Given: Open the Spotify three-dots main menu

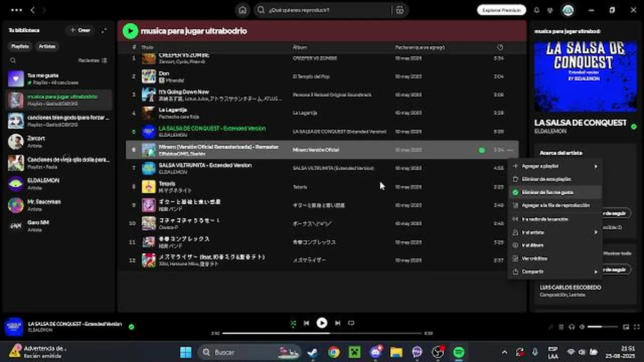Looking at the screenshot, I should coord(16,10).
